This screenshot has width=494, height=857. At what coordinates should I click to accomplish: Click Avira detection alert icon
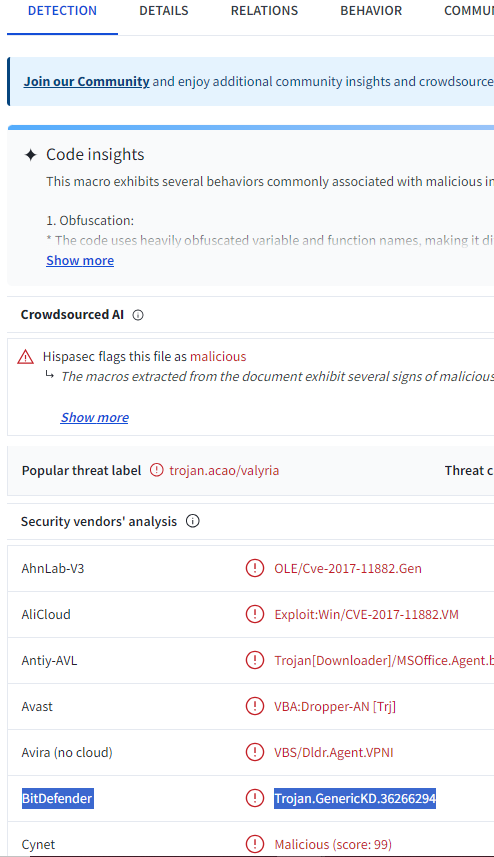point(255,752)
